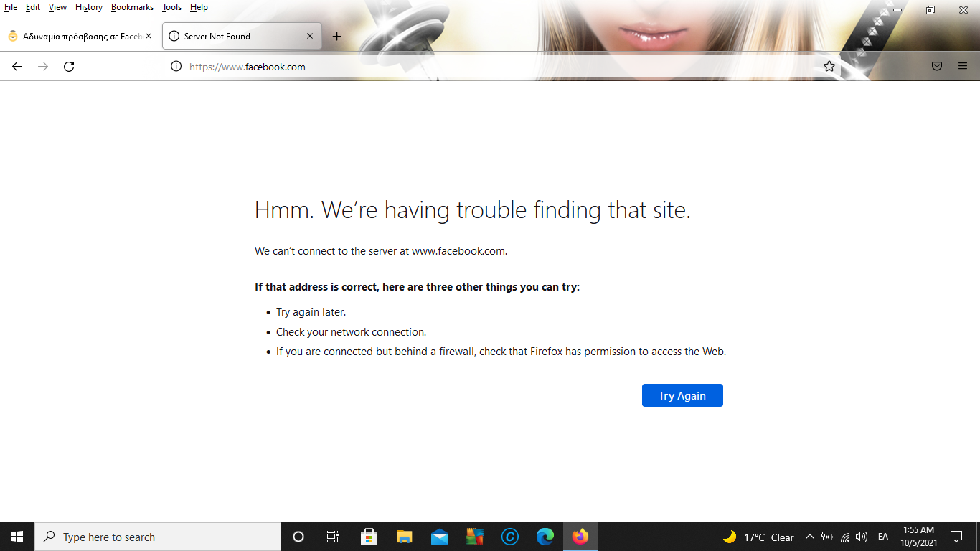This screenshot has height=551, width=980.
Task: Click the Back navigation arrow
Action: coord(17,66)
